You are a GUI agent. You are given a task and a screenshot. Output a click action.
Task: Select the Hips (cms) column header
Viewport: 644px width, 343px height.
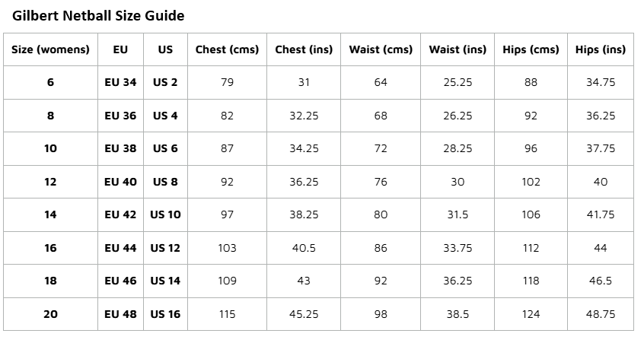tap(531, 49)
